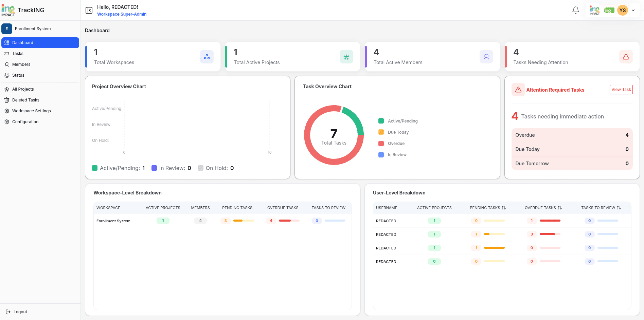This screenshot has height=320, width=644.
Task: Open Members page in sidebar
Action: pos(40,64)
